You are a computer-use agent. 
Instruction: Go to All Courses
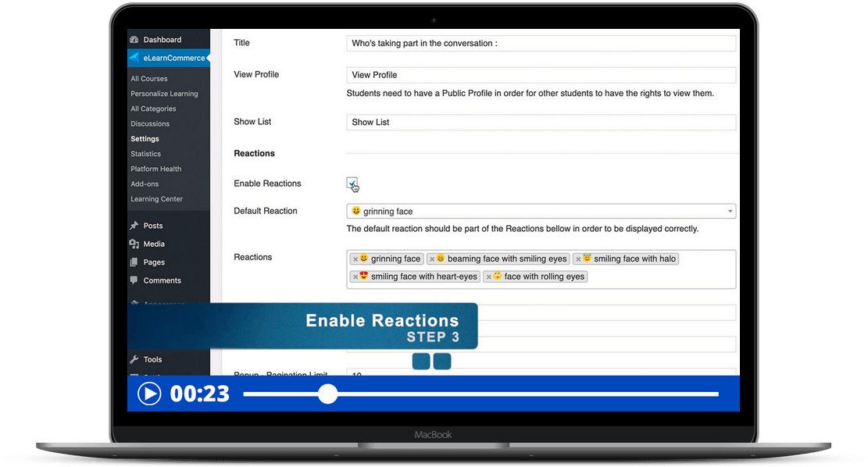(148, 79)
